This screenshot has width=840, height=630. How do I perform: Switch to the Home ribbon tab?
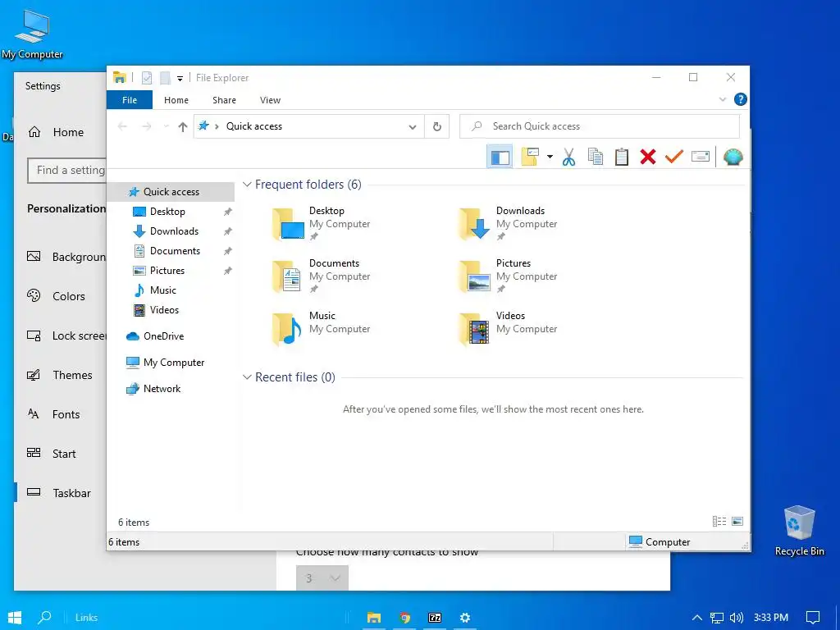pyautogui.click(x=176, y=100)
